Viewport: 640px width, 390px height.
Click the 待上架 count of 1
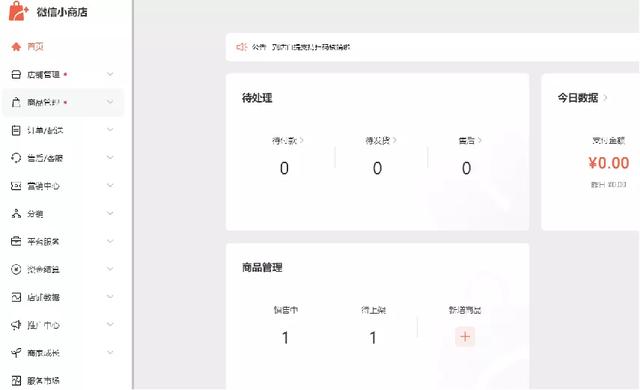pos(373,338)
